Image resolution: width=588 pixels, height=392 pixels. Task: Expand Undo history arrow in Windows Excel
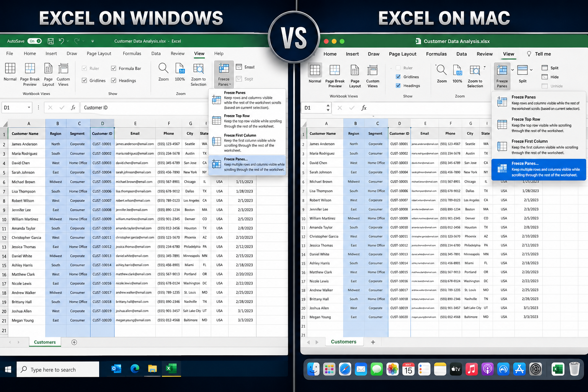pos(68,41)
